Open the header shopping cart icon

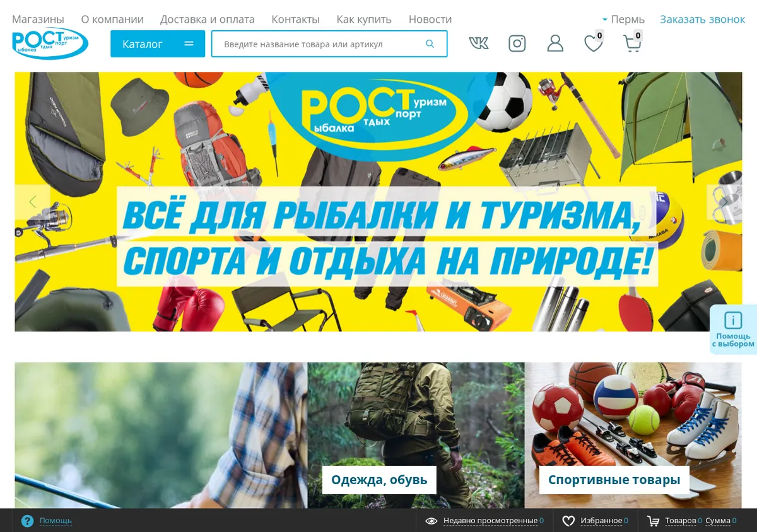click(632, 43)
